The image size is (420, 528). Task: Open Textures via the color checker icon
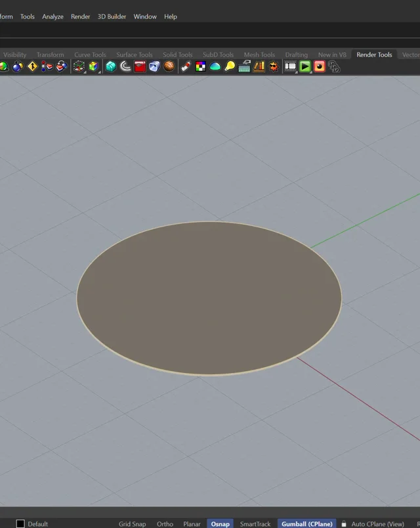click(x=201, y=67)
